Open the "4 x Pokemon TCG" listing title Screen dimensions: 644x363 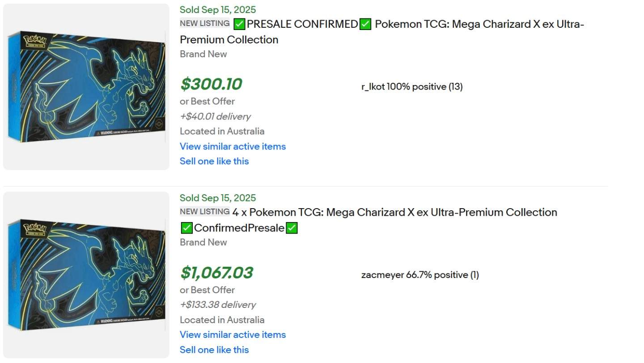pyautogui.click(x=394, y=212)
